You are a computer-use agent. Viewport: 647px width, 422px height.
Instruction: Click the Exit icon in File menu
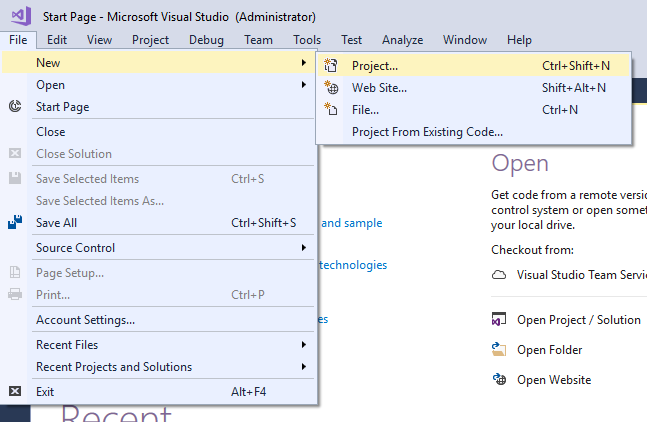(x=15, y=392)
